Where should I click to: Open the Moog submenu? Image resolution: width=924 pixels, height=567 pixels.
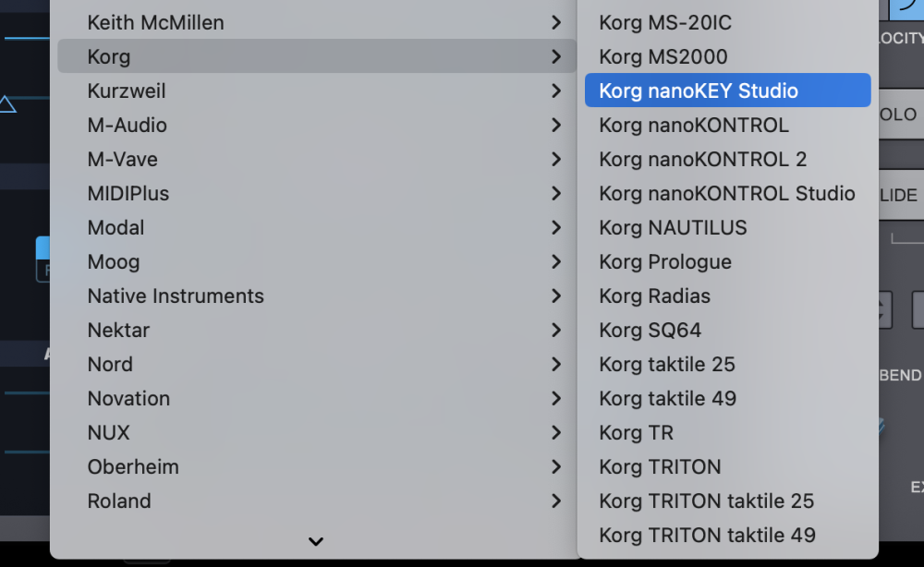pyautogui.click(x=114, y=261)
